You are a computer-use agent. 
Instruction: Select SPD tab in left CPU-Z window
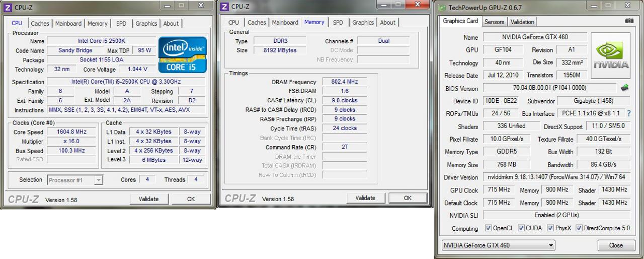pyautogui.click(x=121, y=23)
